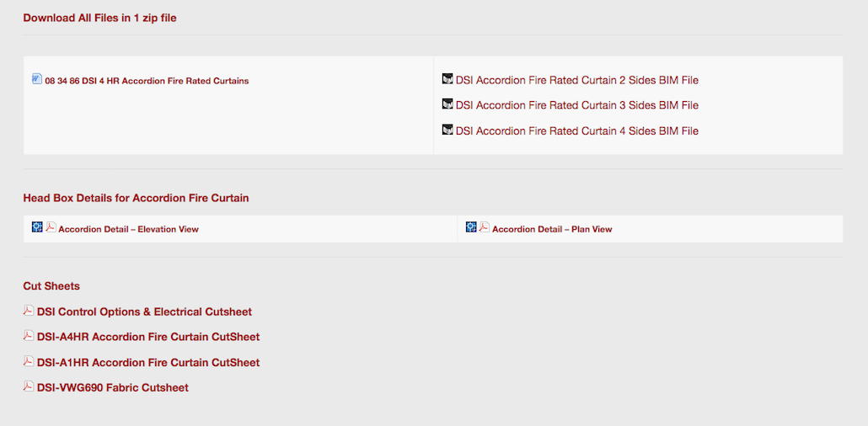This screenshot has width=868, height=426.
Task: Open Accordion Detail – Plan View link
Action: tap(552, 229)
